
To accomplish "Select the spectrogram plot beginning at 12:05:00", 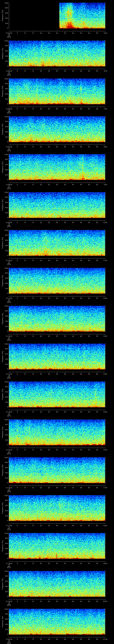I will (57, 54).
